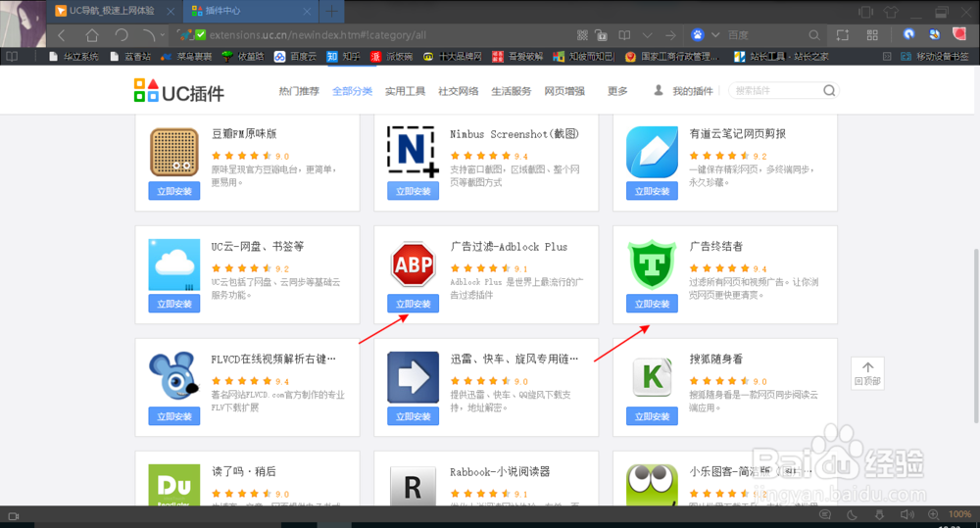Screen dimensions: 980x528
Task: Select the 全部分类 menu item
Action: tap(352, 91)
